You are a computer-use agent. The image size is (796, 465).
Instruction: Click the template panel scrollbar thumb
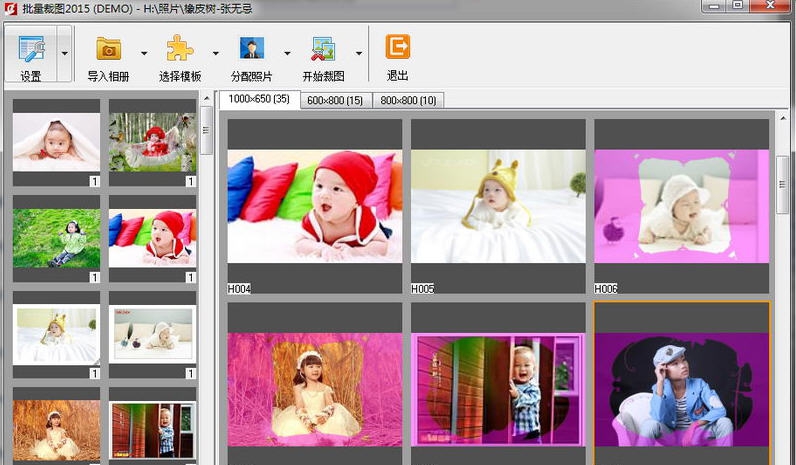783,185
